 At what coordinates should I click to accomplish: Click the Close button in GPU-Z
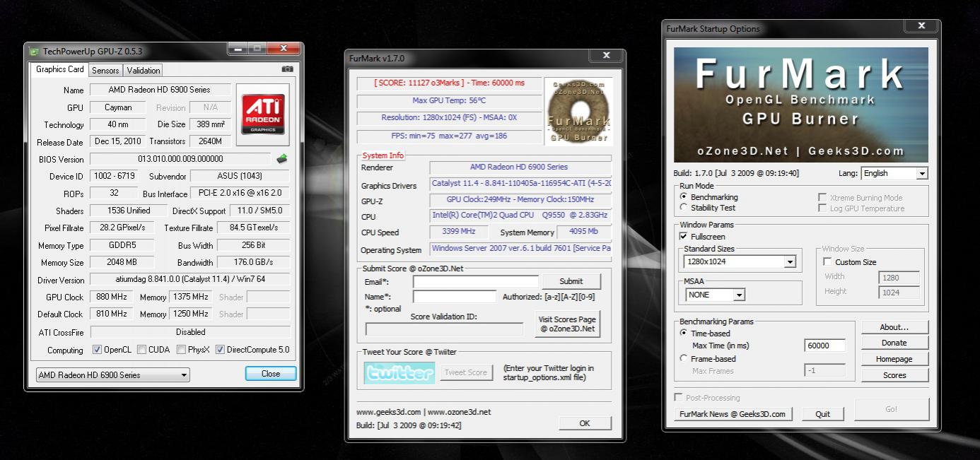[271, 374]
